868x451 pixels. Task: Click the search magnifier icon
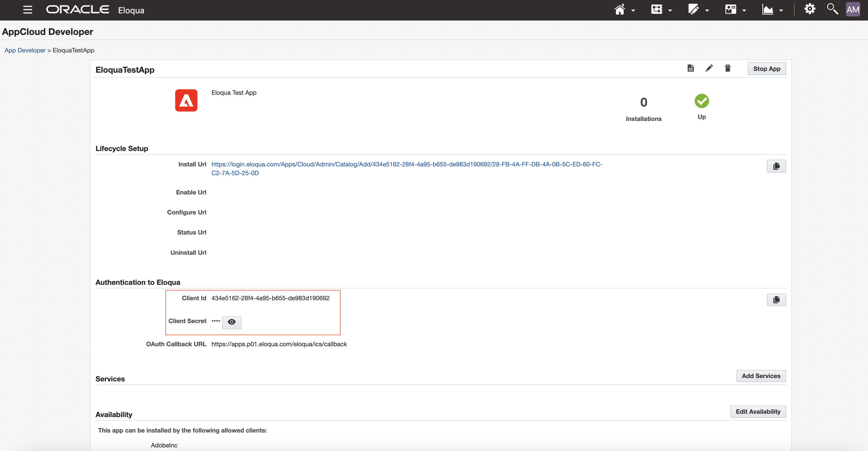click(x=832, y=9)
